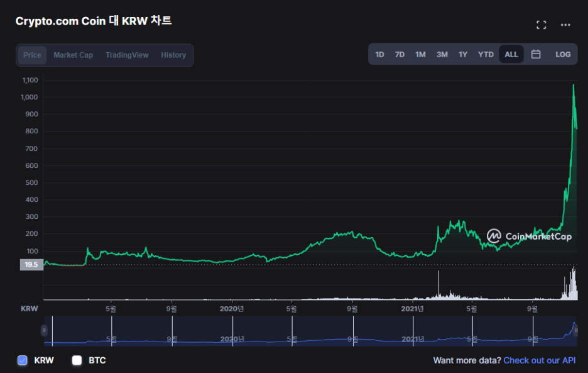
Task: Open the fullscreen chart view icon
Action: click(x=541, y=25)
